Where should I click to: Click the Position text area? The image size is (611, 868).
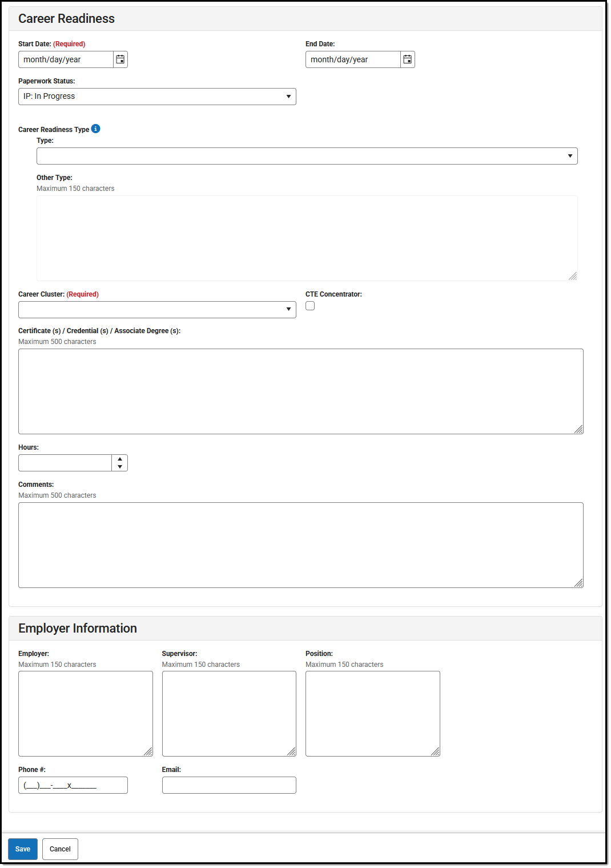point(372,711)
